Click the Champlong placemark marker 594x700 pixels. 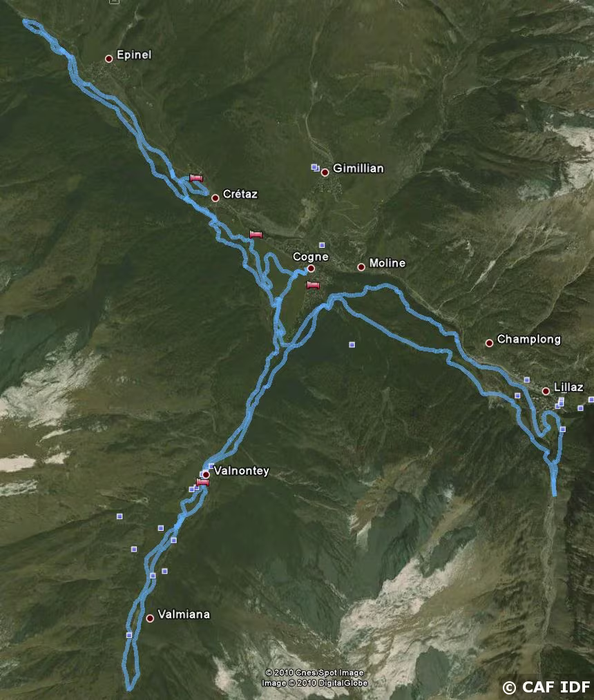[490, 343]
